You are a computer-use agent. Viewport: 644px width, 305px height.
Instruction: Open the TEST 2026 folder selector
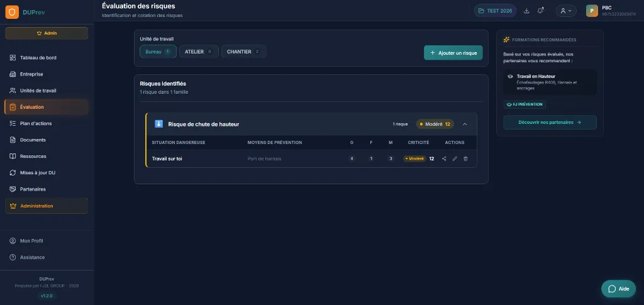[x=494, y=11]
